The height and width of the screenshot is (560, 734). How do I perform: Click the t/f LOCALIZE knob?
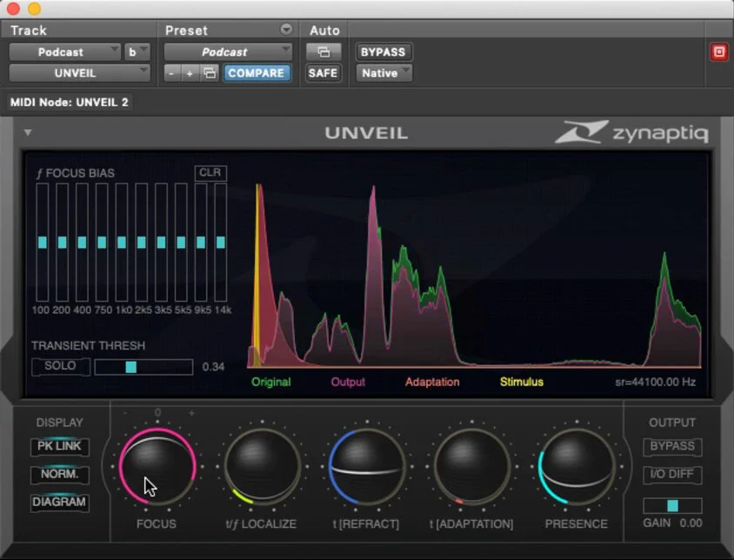click(262, 466)
